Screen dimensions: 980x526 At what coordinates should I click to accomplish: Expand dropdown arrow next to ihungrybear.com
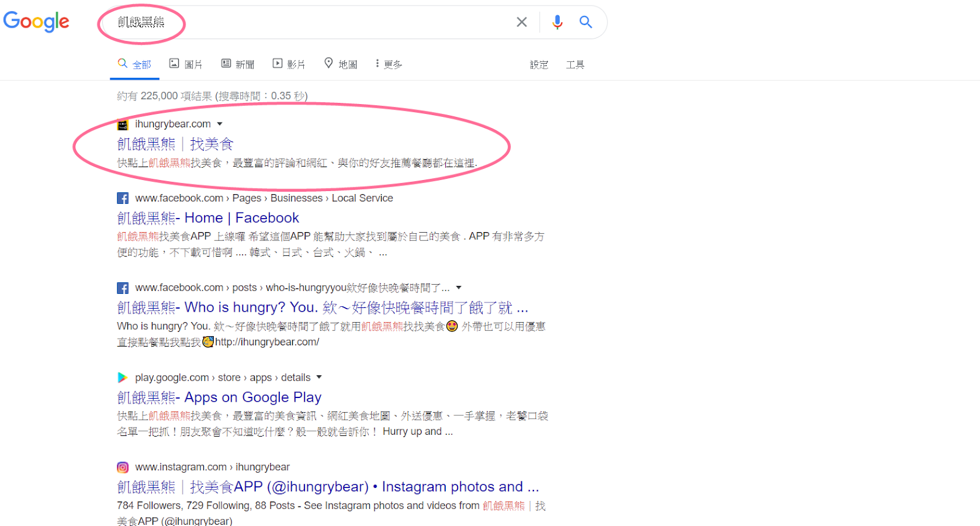pos(219,124)
